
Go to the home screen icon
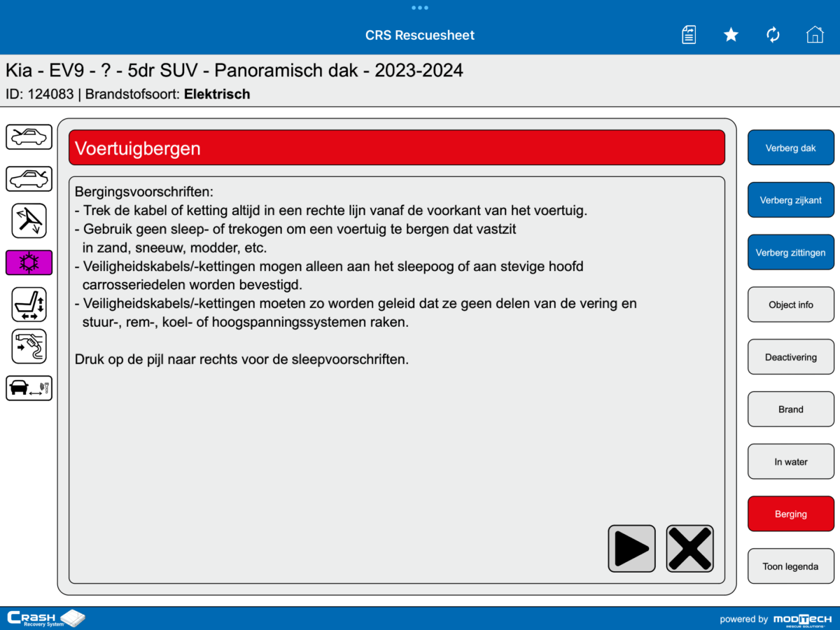click(815, 35)
